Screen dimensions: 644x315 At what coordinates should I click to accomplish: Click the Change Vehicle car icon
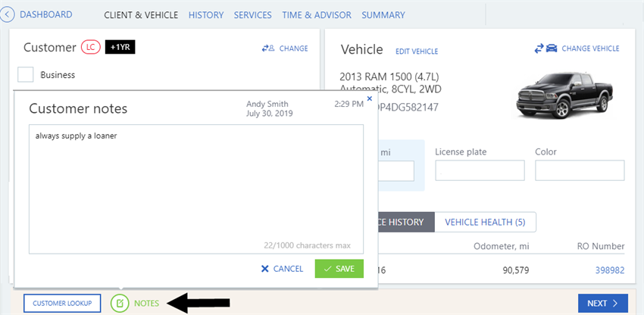546,48
